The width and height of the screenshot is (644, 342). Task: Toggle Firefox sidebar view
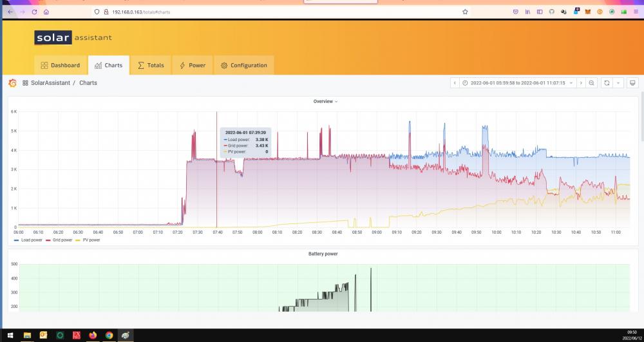click(540, 12)
